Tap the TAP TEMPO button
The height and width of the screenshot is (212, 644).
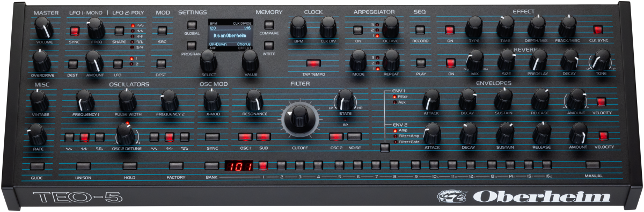(x=313, y=64)
